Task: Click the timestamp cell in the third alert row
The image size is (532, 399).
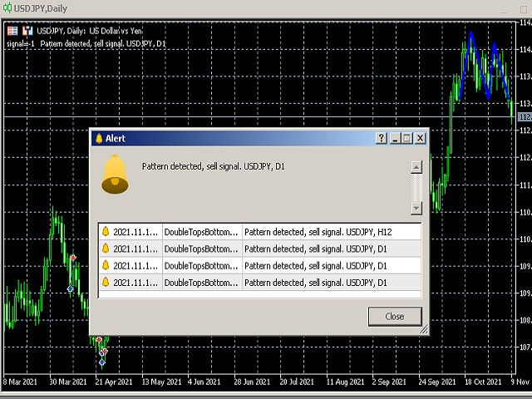Action: point(135,266)
